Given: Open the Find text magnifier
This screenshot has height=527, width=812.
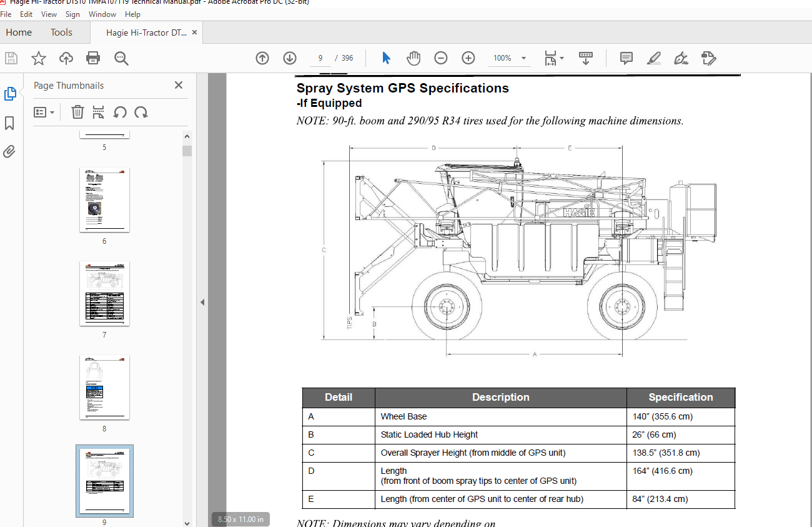Looking at the screenshot, I should pos(121,58).
